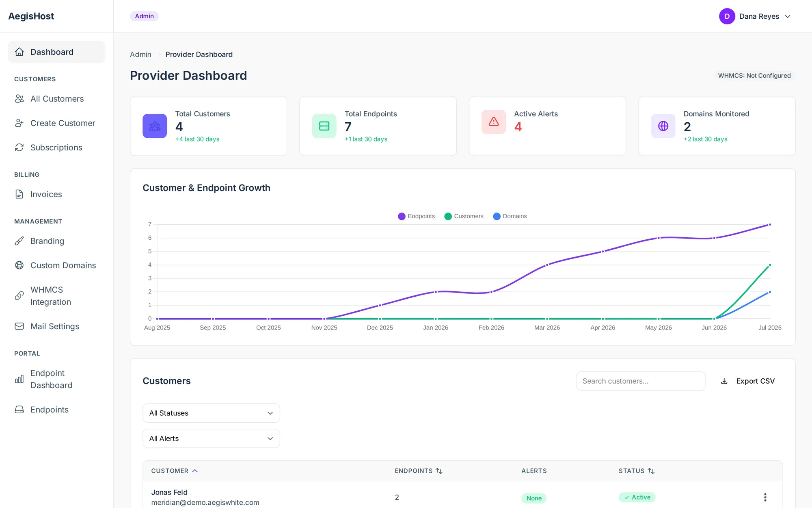Expand the Dana Reyes user menu chevron
The width and height of the screenshot is (812, 508).
[x=788, y=17]
